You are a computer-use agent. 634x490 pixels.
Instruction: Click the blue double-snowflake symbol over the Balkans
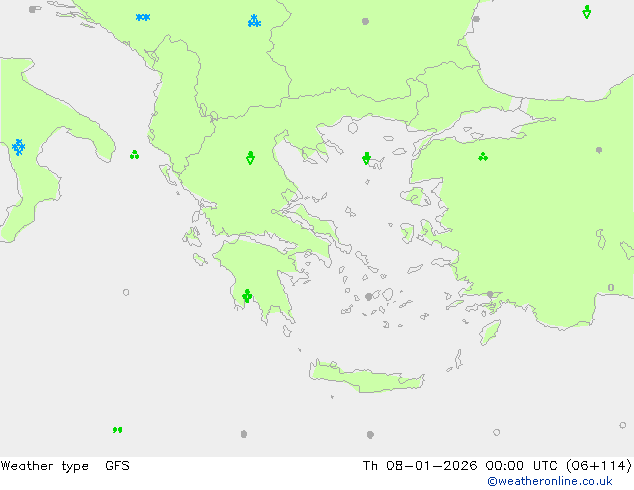pyautogui.click(x=143, y=17)
